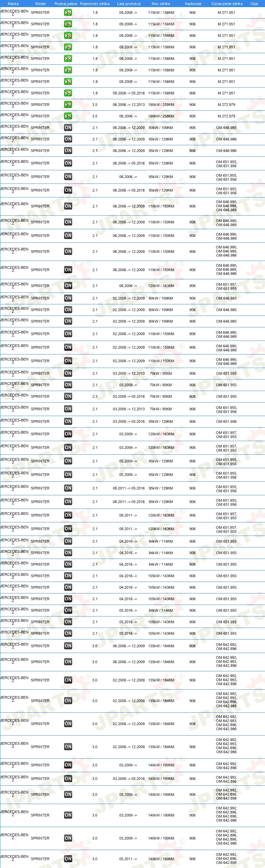
Task: Click petrol fuel icon in 09.2008 -> 05.2016 row
Action: click(68, 93)
